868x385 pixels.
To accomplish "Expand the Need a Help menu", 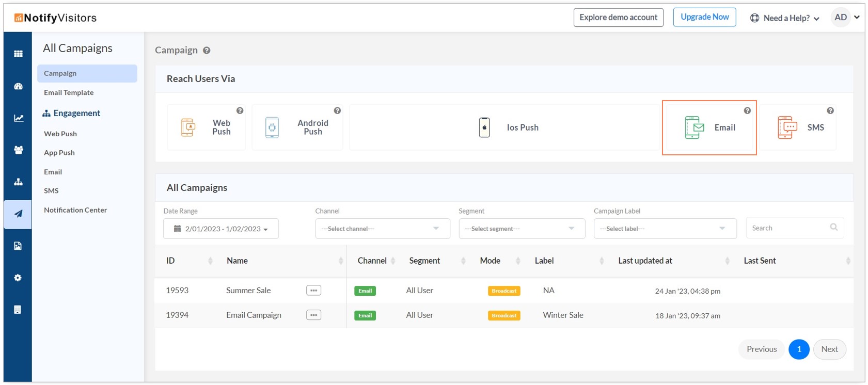I will (x=785, y=18).
